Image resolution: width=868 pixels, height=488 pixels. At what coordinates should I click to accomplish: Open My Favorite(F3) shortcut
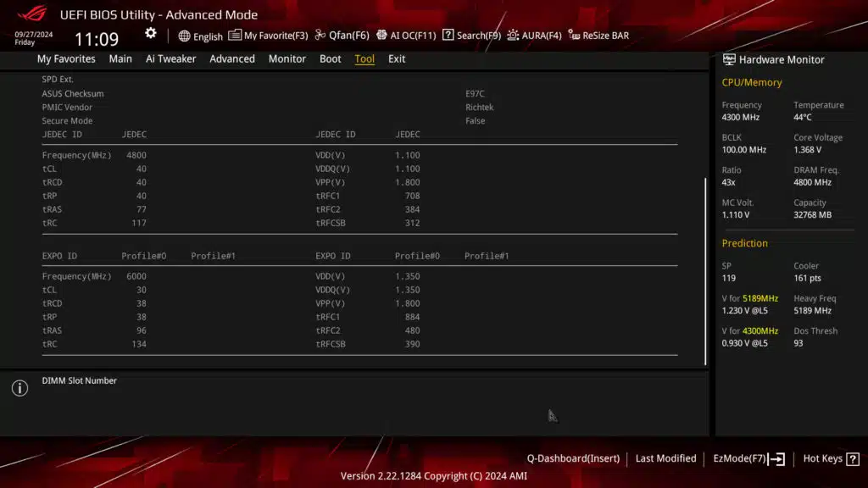pos(268,36)
